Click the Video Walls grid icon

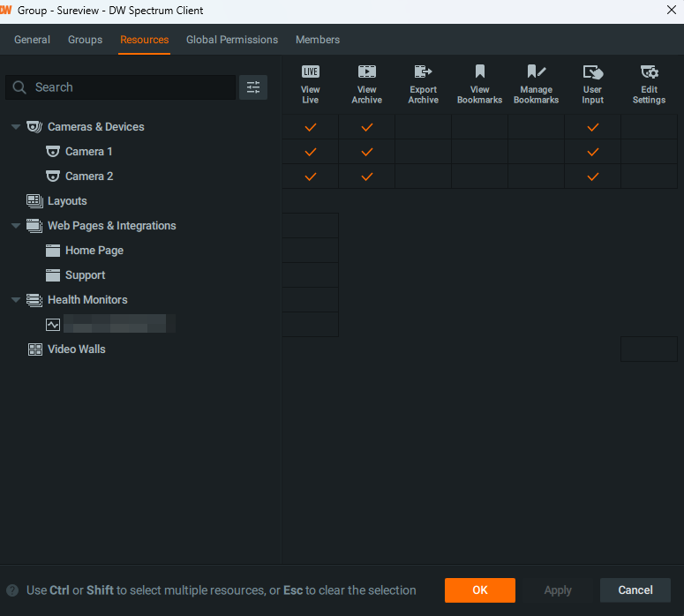35,349
